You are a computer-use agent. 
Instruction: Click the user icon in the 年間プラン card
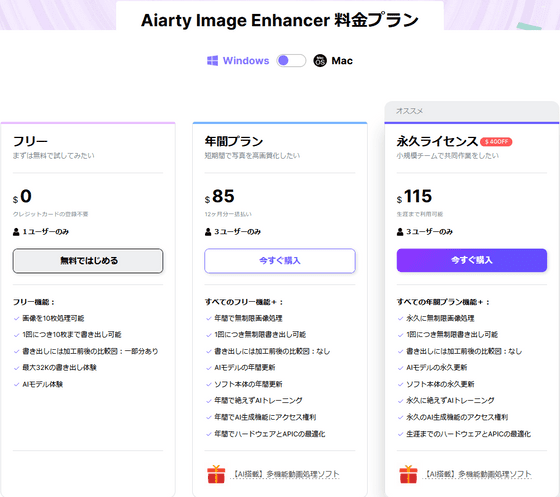[x=208, y=232]
